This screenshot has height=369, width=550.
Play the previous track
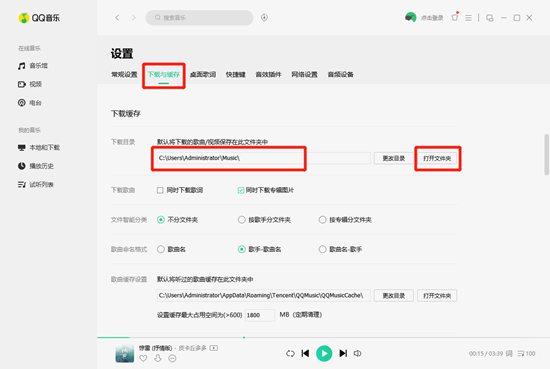[x=305, y=353]
